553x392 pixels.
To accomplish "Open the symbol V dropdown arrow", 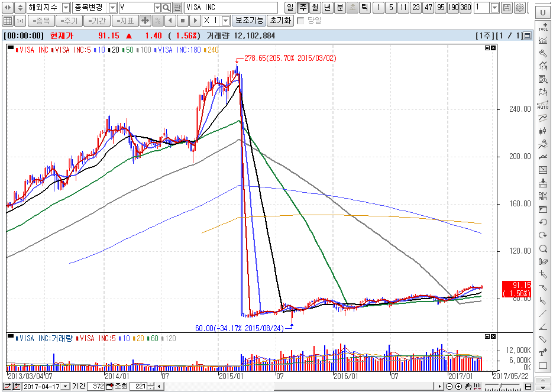I will pos(158,8).
